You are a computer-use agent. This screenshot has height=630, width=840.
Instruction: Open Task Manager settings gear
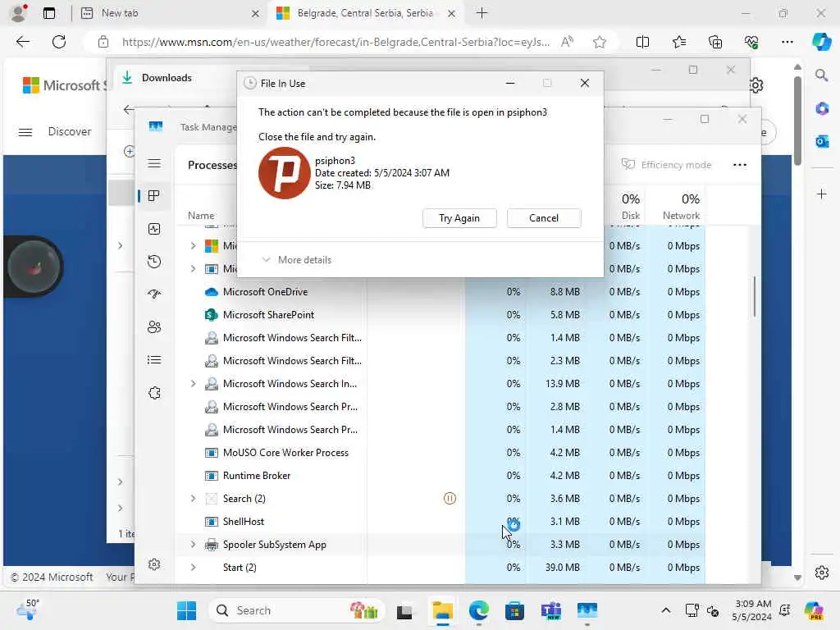click(x=154, y=564)
